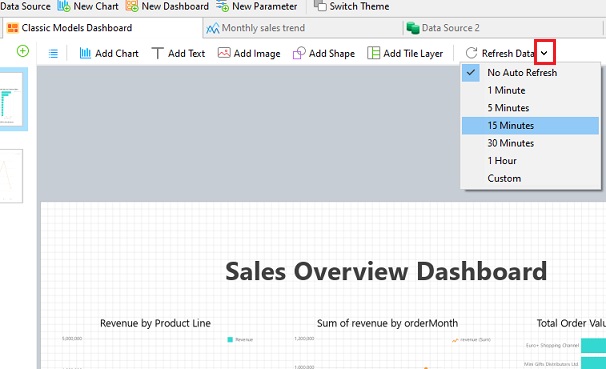606x369 pixels.
Task: Switch to Classic Models Dashboard tab
Action: point(102,28)
